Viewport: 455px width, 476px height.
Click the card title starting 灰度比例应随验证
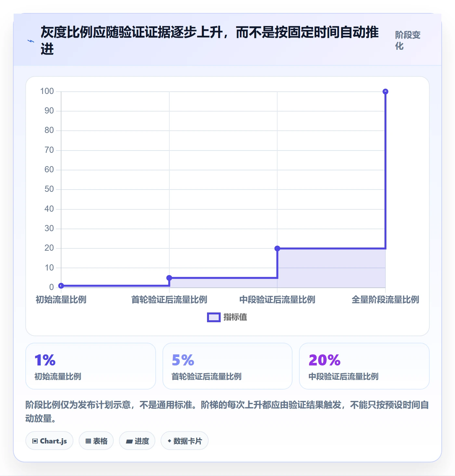pos(210,41)
